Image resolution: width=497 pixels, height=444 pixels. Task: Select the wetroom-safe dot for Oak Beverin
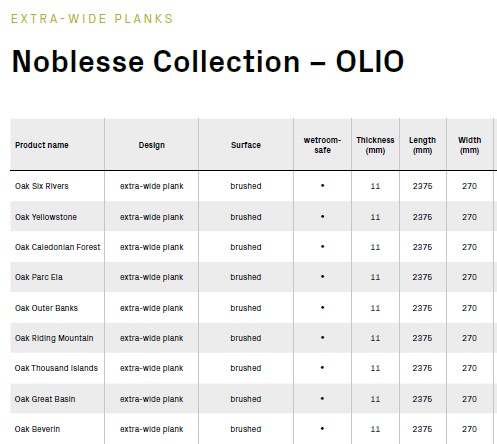(322, 429)
